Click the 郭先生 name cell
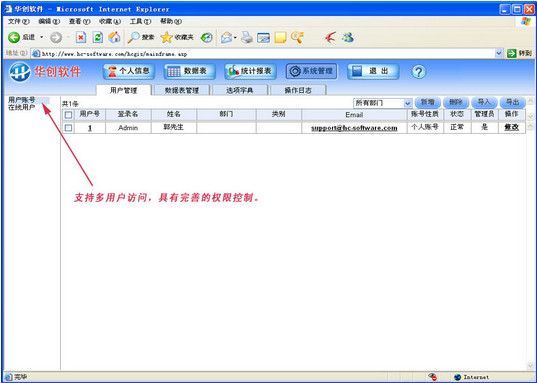The height and width of the screenshot is (383, 537). (x=174, y=127)
